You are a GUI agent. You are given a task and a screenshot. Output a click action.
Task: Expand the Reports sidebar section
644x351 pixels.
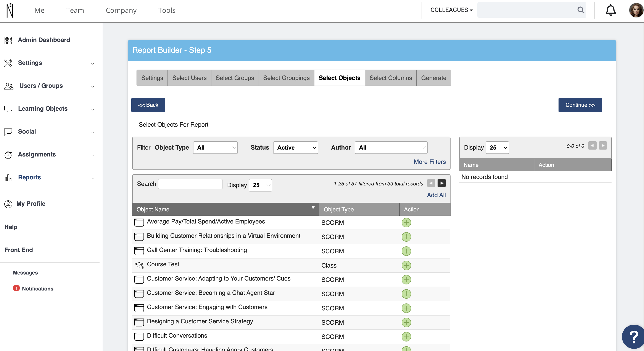click(x=92, y=178)
